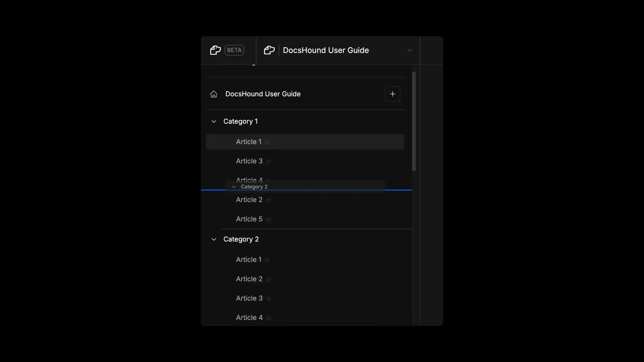The image size is (644, 362).
Task: Click the status circle beside Article 1 in Category 1
Action: click(267, 142)
